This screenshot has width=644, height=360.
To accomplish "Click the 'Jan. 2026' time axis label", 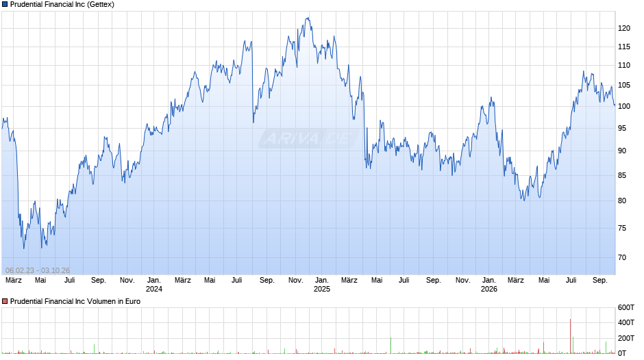I will pyautogui.click(x=489, y=285).
